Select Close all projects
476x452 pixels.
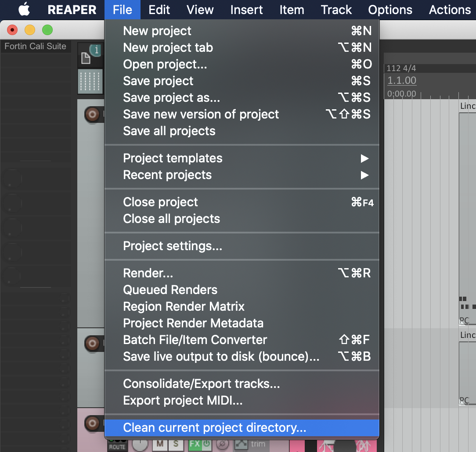click(242, 219)
